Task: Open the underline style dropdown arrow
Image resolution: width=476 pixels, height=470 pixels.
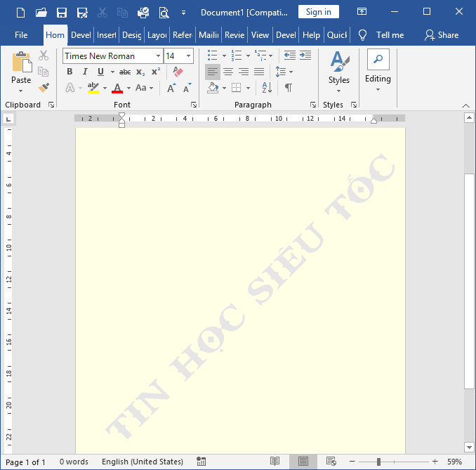Action: point(112,72)
